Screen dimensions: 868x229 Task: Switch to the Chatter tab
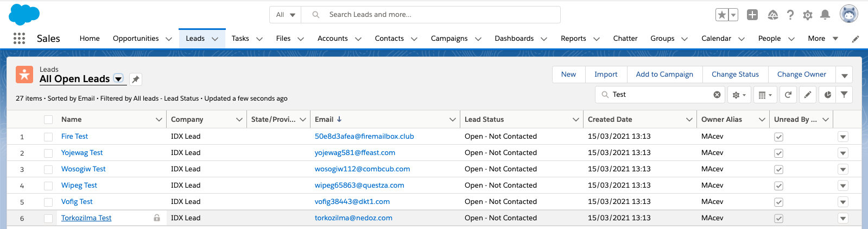[x=625, y=39]
